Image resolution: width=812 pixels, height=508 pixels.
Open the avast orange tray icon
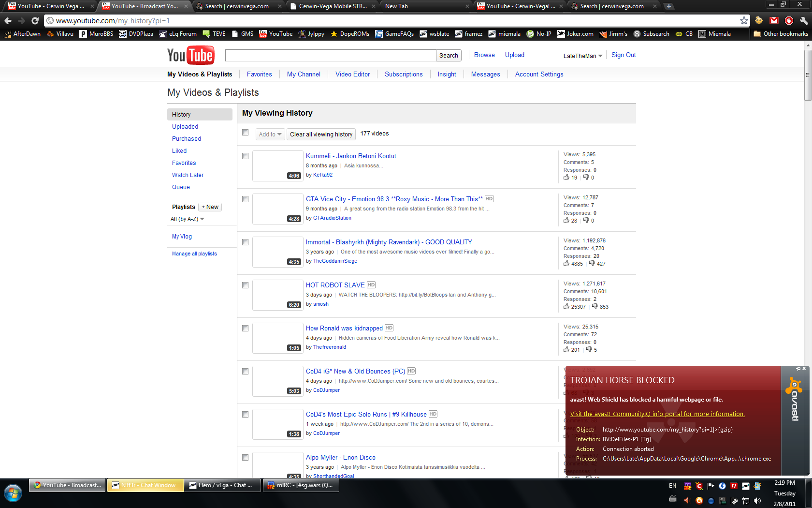pyautogui.click(x=699, y=501)
